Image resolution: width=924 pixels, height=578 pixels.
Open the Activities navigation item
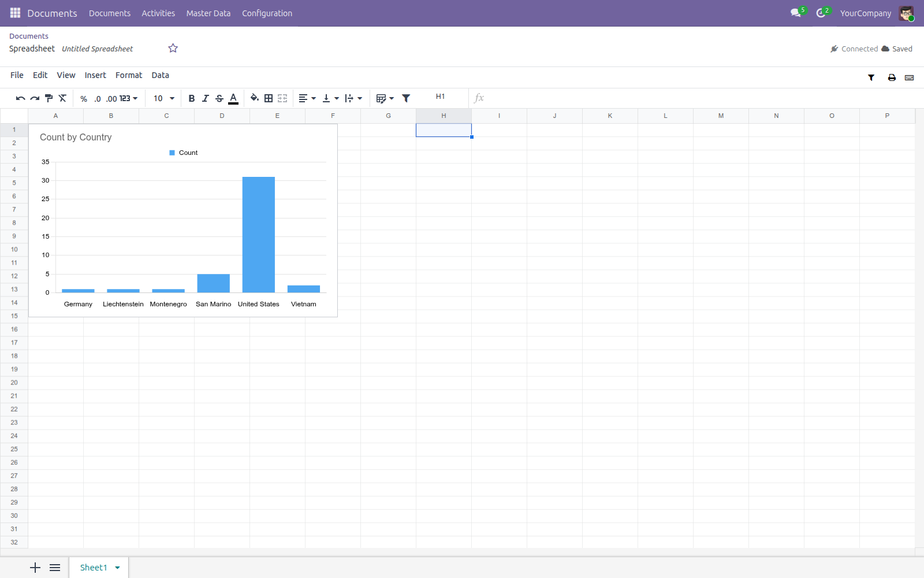158,13
